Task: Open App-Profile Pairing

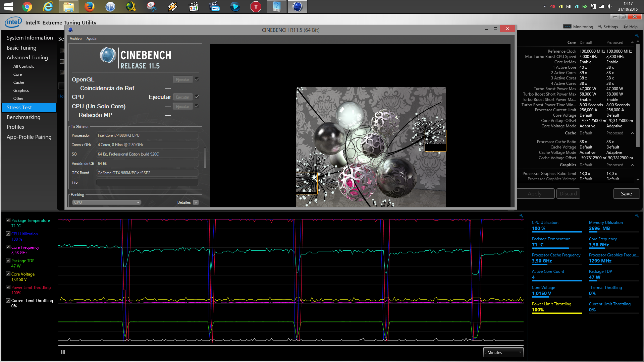Action: [x=30, y=137]
